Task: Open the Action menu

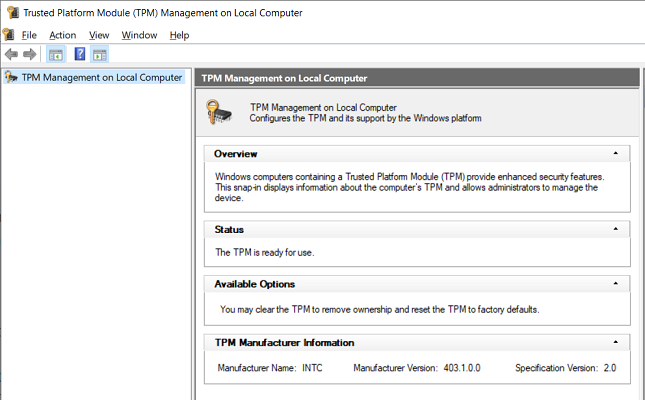Action: 62,35
